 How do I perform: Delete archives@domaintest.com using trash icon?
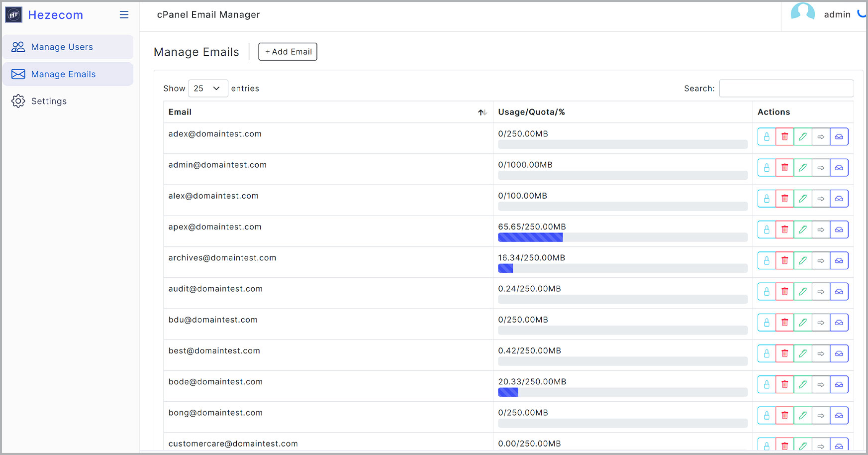(784, 261)
